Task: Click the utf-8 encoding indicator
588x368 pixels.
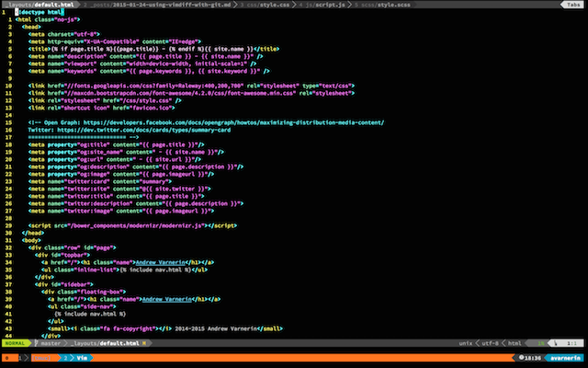Action: pos(490,343)
